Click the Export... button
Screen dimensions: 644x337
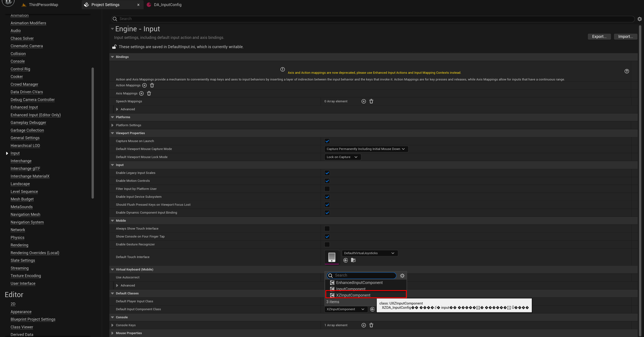tap(599, 37)
